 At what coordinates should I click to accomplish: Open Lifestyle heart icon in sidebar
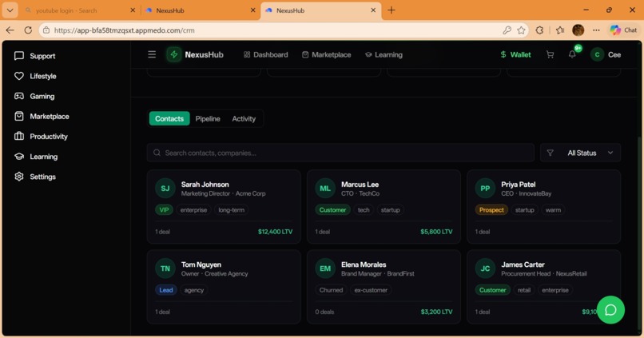coord(19,76)
